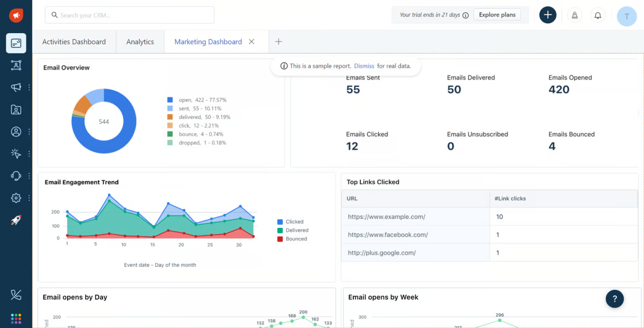The image size is (644, 328).
Task: Expand the three-dot menu beside megaphone icon
Action: (x=29, y=87)
